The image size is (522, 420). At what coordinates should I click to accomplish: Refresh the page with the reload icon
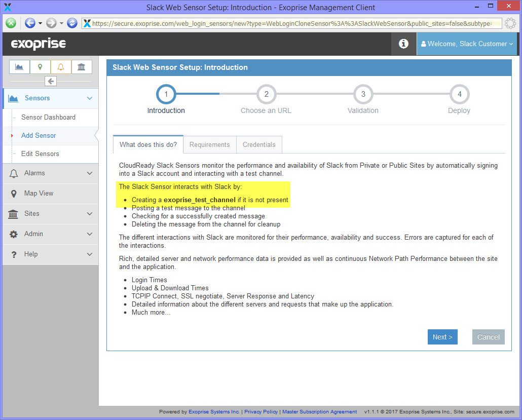72,23
